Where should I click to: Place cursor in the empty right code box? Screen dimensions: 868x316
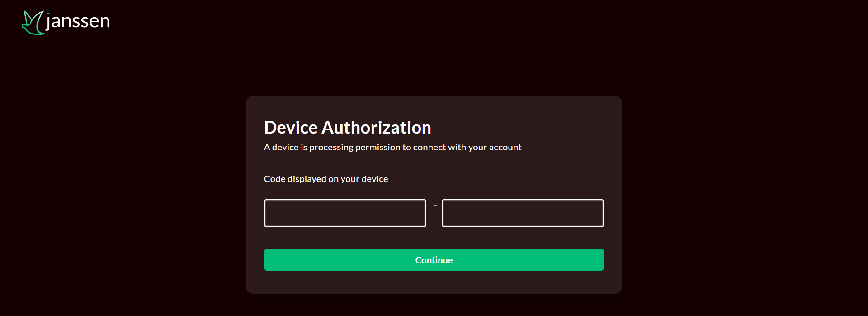point(522,213)
